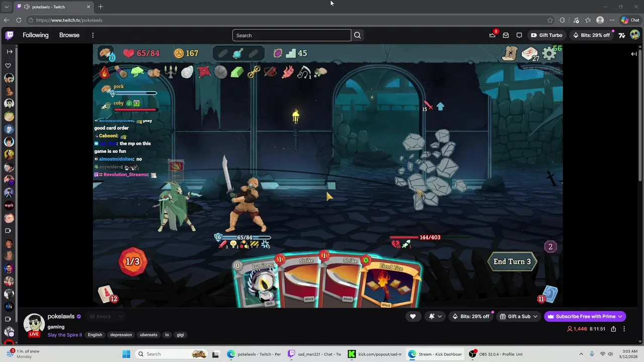Toggle follow with the heart button
The height and width of the screenshot is (362, 644).
click(413, 316)
